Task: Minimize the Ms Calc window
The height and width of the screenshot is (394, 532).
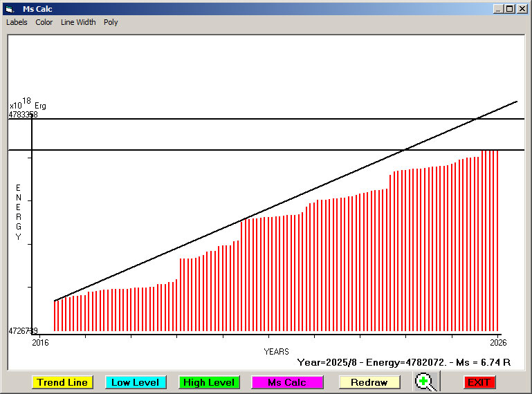Action: click(498, 9)
